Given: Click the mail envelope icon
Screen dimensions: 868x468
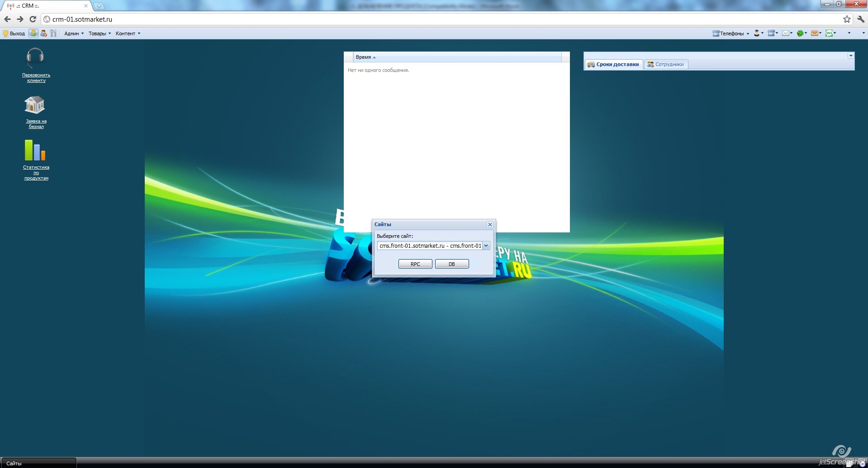Looking at the screenshot, I should click(786, 33).
